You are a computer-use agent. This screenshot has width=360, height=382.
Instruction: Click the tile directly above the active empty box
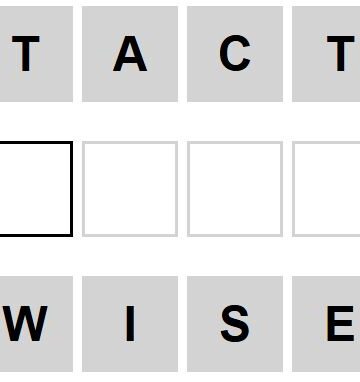[x=36, y=54]
